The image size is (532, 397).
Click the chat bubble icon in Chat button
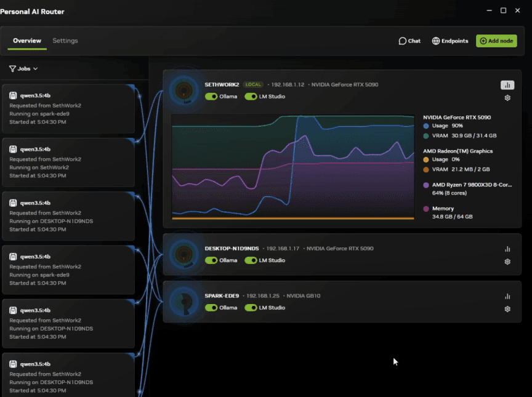[403, 41]
